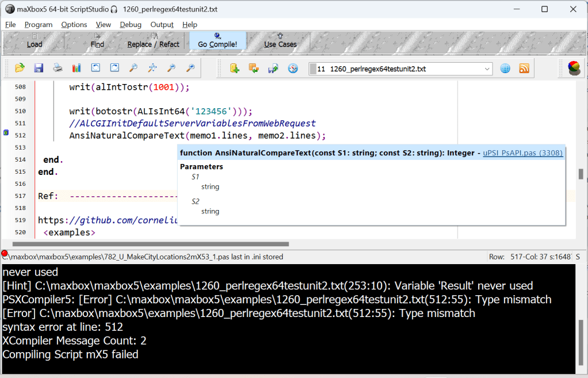Click the orange RSS feed icon

click(524, 68)
